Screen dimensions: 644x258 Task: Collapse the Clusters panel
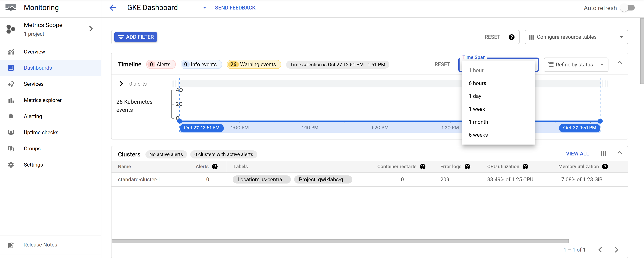[x=620, y=153]
